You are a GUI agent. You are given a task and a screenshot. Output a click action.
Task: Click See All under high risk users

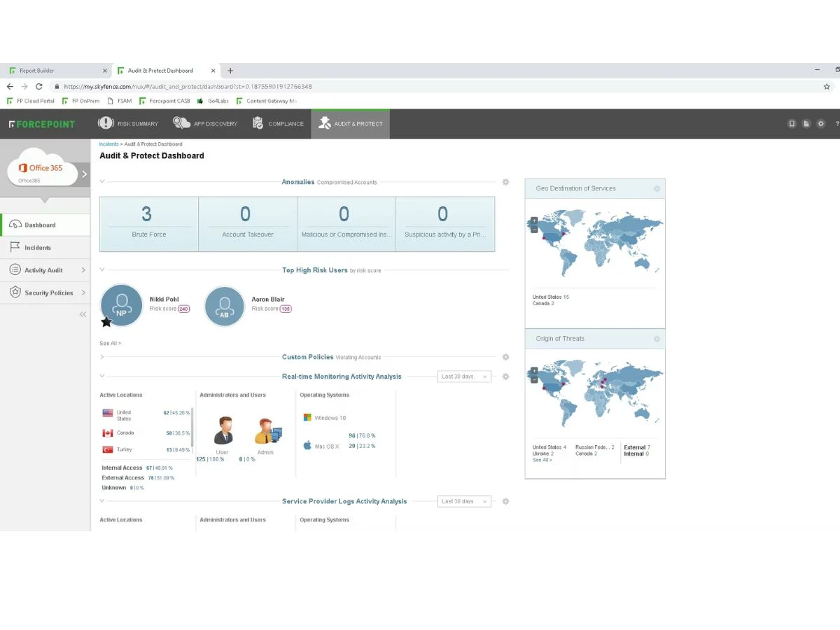click(x=110, y=344)
